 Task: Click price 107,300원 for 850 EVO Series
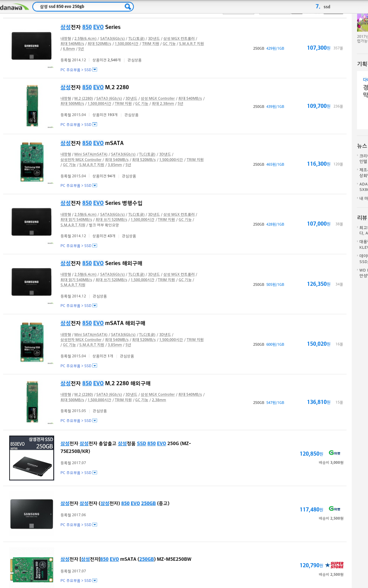click(x=319, y=48)
